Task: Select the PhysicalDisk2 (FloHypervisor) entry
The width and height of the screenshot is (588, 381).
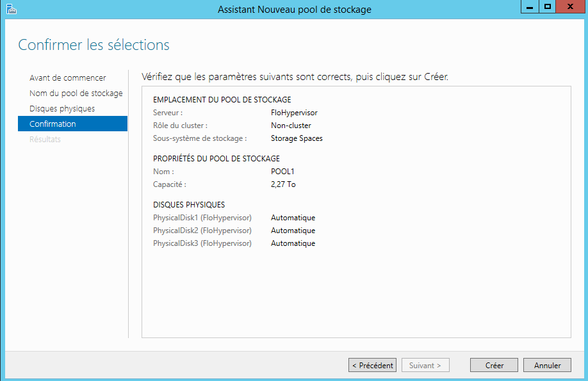Action: coord(202,231)
